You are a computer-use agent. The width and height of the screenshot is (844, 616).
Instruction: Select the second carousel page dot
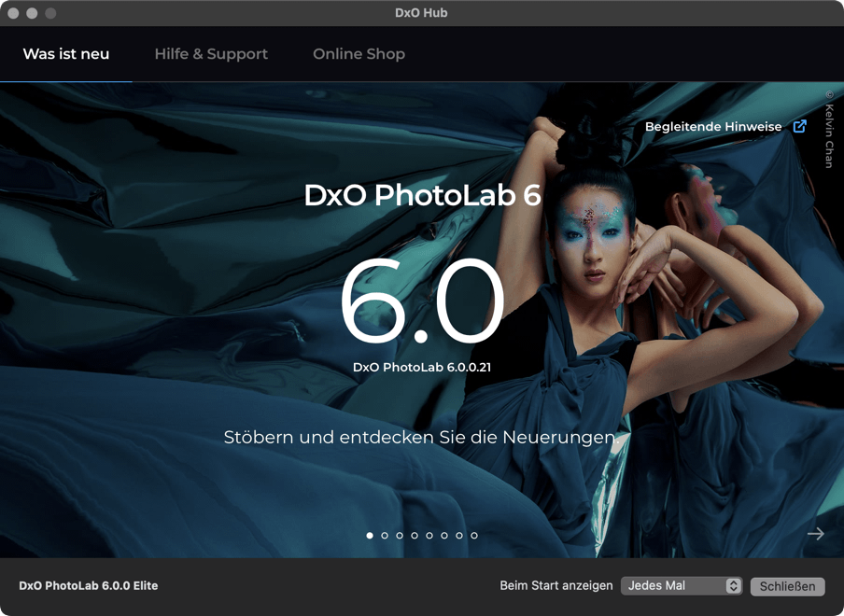pyautogui.click(x=385, y=536)
